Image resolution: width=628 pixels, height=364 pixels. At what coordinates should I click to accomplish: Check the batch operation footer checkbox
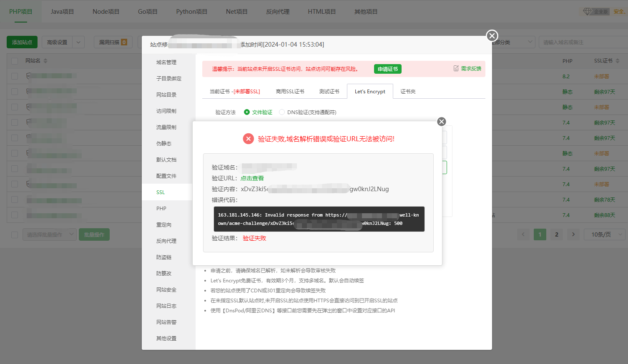point(15,235)
